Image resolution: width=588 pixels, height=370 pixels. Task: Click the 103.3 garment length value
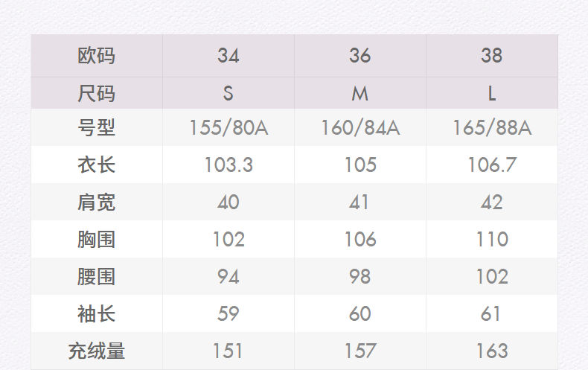tap(229, 165)
